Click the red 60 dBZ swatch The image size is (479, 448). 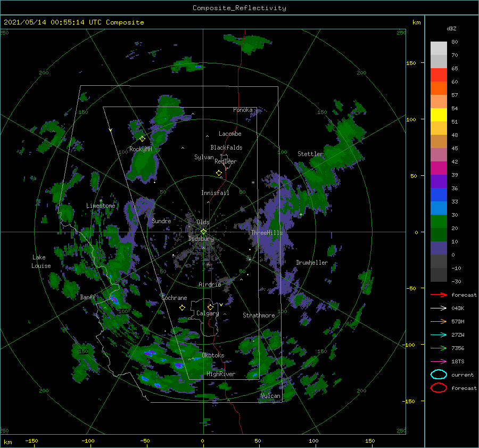(x=439, y=75)
